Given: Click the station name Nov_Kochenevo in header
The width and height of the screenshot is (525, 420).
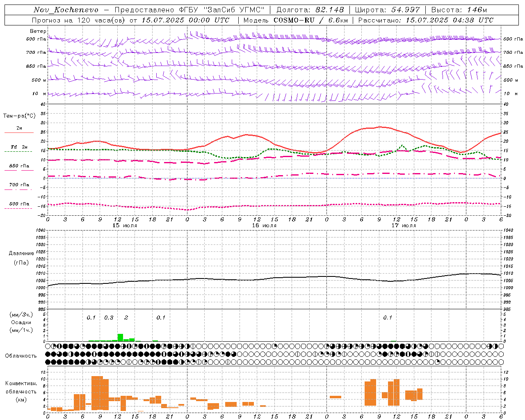Looking at the screenshot, I should click(66, 10).
